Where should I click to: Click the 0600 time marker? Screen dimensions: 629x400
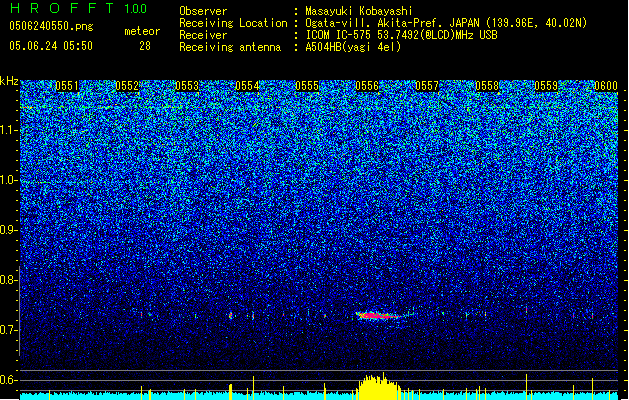[606, 86]
